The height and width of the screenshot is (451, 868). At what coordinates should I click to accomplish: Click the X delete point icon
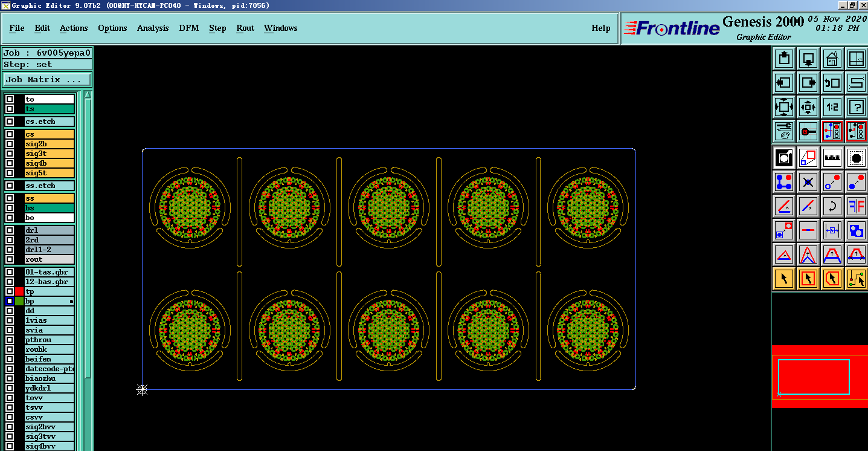pos(808,182)
